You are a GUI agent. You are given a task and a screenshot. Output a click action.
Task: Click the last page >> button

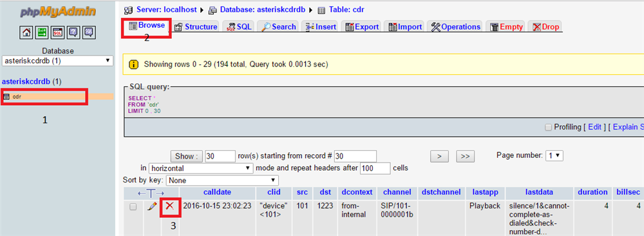coord(466,156)
